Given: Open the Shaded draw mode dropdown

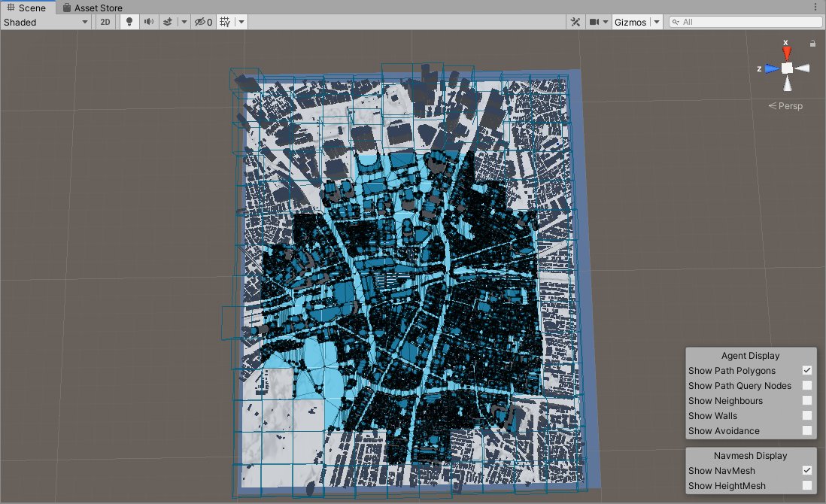Looking at the screenshot, I should [x=47, y=22].
